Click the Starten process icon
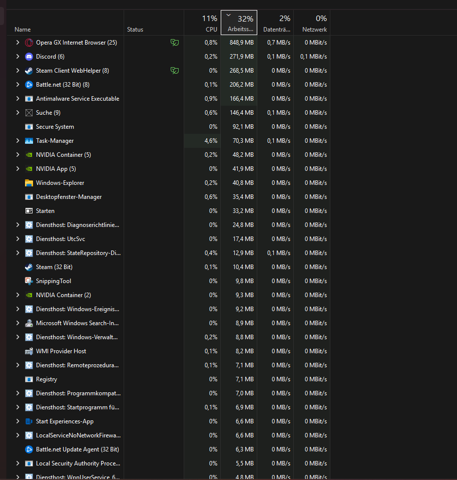457x480 pixels. coord(29,211)
